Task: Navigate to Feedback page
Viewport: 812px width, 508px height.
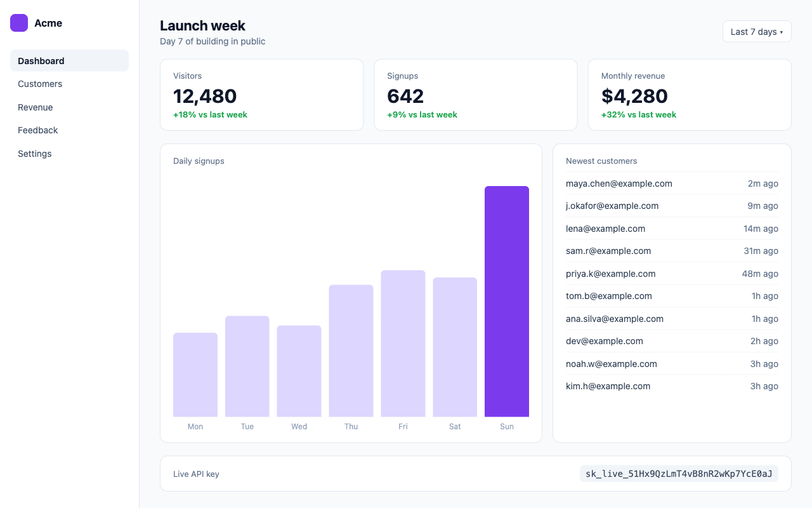Action: coord(69,130)
